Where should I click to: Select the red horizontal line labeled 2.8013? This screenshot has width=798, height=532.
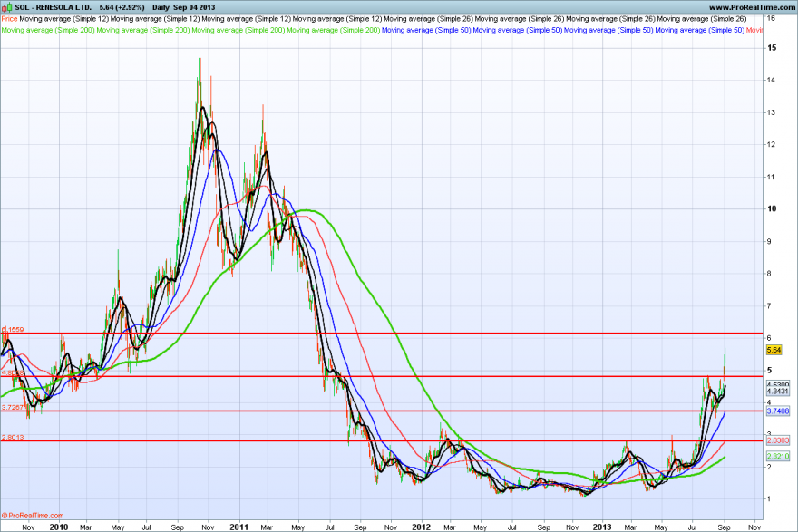[x=382, y=441]
